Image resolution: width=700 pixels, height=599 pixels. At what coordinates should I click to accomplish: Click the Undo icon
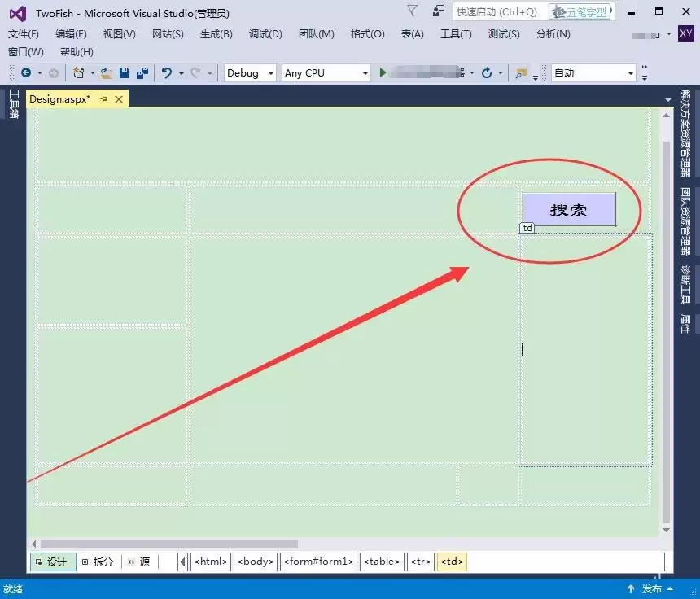[x=168, y=72]
